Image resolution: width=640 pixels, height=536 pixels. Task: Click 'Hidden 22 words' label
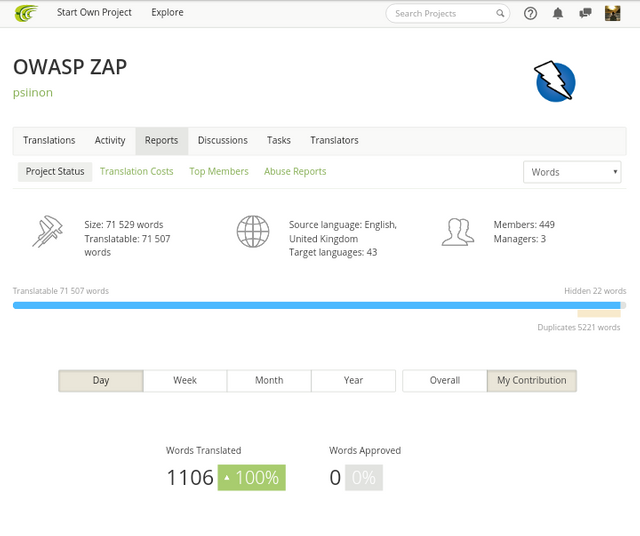pyautogui.click(x=595, y=291)
